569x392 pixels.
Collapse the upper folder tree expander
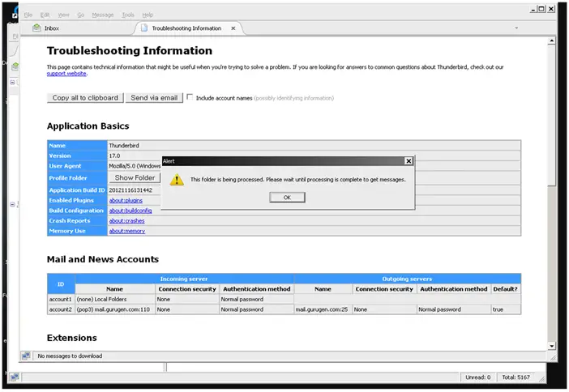pos(12,83)
